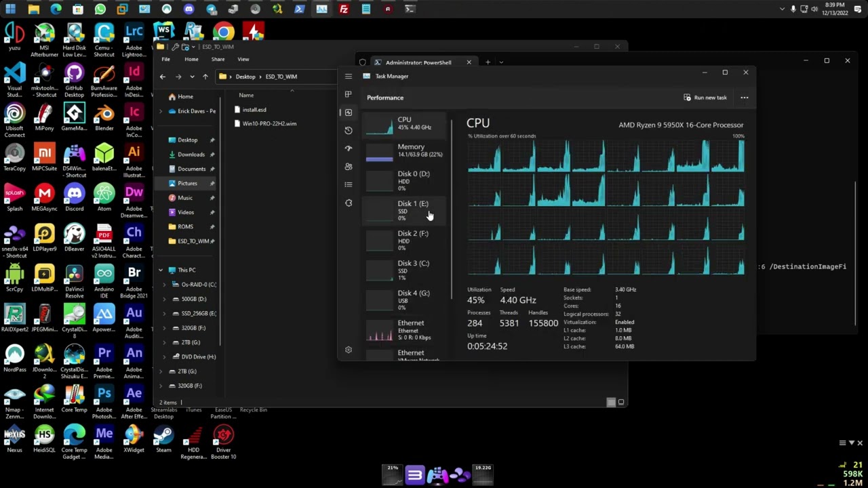Open recent locations dropdown in File Explorer
The image size is (868, 488).
[x=192, y=77]
